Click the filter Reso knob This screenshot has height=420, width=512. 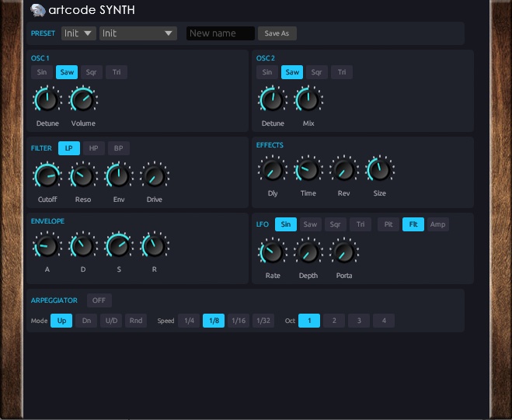[83, 175]
